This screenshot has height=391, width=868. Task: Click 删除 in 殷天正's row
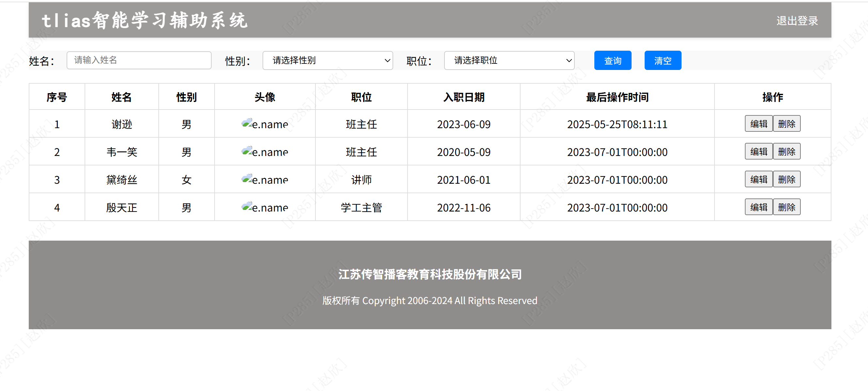(x=786, y=207)
